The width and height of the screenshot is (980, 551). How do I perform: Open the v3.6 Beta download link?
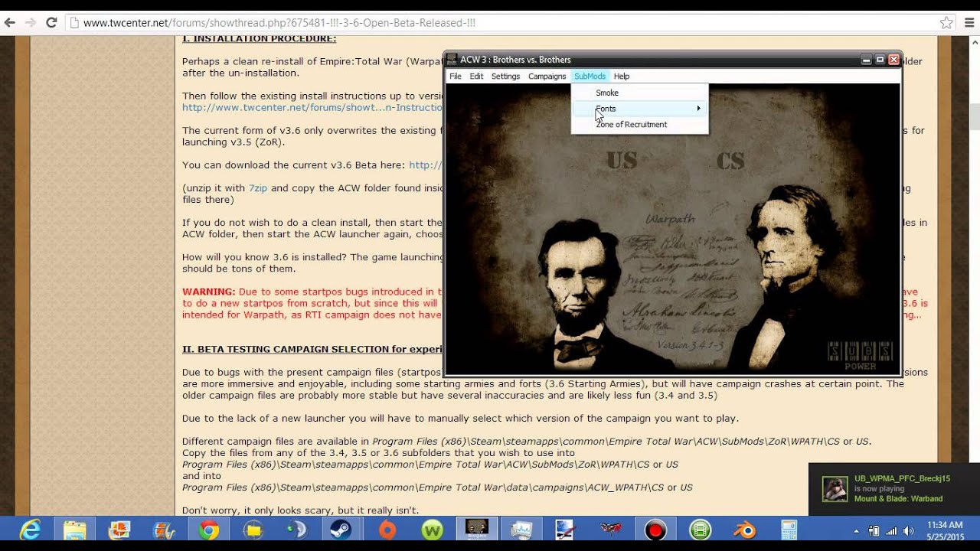click(426, 165)
